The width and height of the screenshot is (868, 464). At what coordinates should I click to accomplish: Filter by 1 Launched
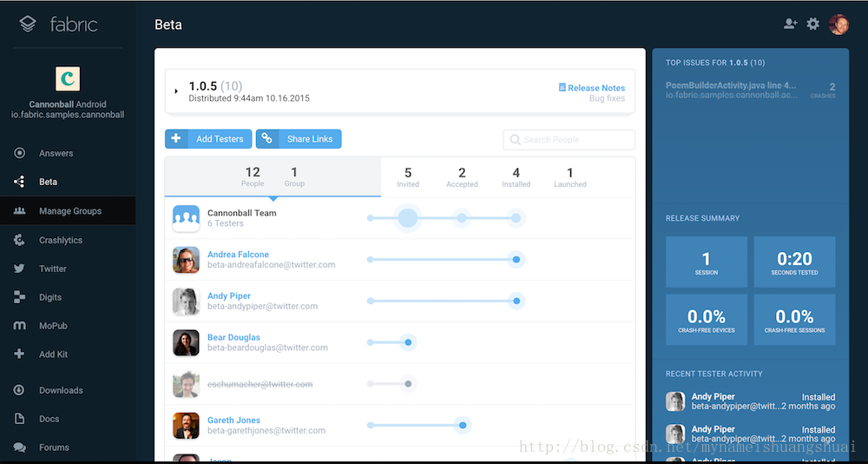point(570,177)
